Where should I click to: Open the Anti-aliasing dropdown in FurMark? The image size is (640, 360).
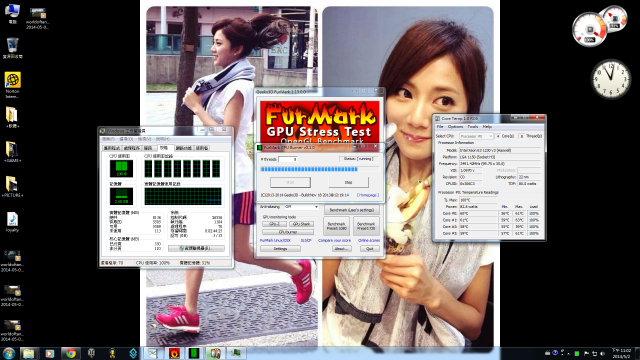tap(301, 207)
